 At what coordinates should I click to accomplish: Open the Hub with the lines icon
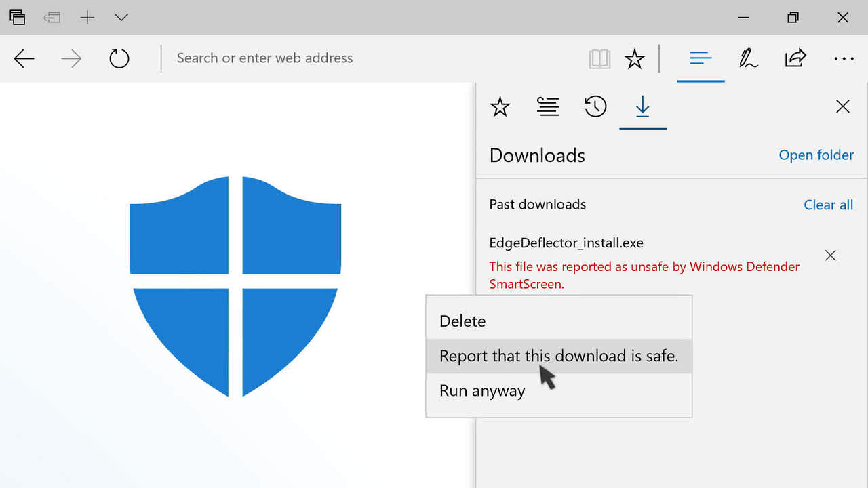click(701, 58)
